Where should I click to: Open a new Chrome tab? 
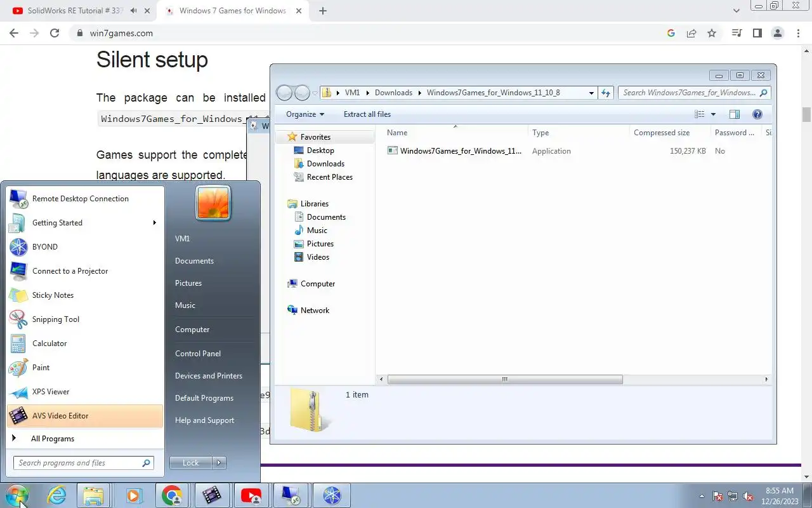322,11
